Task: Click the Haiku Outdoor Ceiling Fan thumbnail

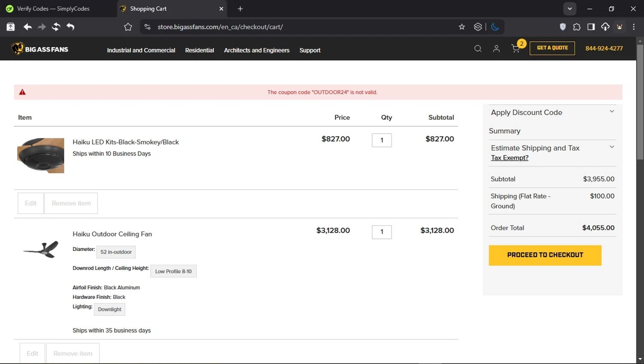Action: click(x=40, y=250)
